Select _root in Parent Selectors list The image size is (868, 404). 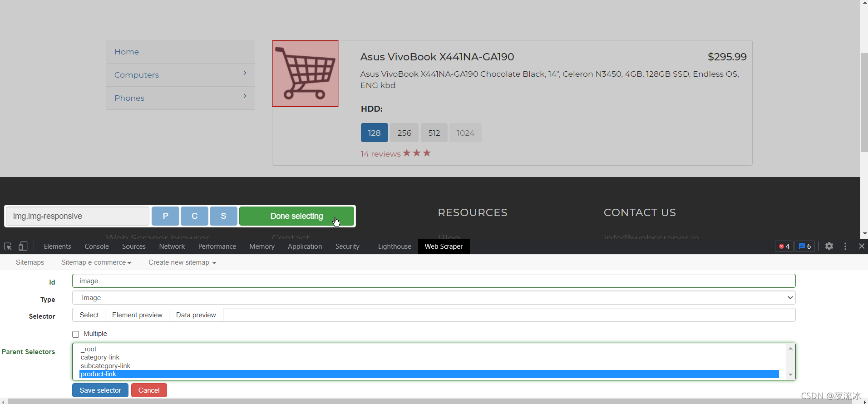[x=429, y=349]
